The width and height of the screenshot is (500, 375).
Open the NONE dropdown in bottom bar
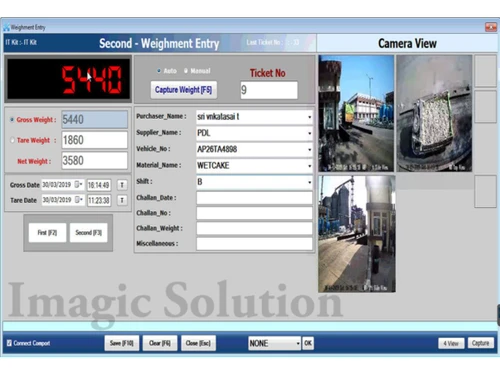pyautogui.click(x=298, y=343)
